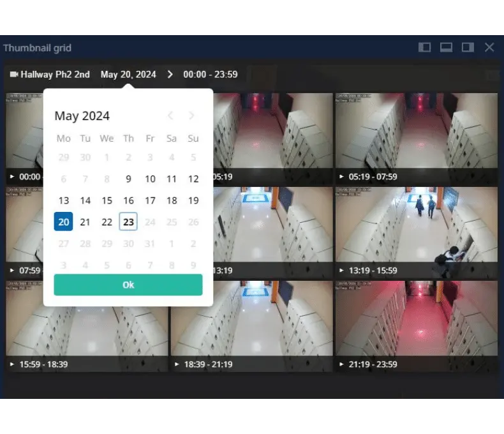Select May 13 in calendar
The height and width of the screenshot is (434, 504).
click(64, 200)
